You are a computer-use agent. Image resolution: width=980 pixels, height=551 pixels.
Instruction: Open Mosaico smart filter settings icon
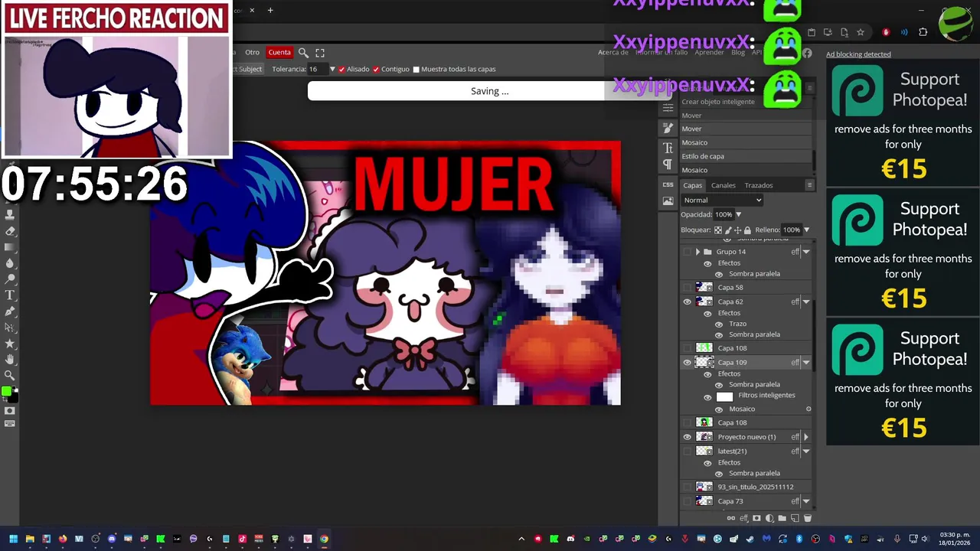coord(808,409)
